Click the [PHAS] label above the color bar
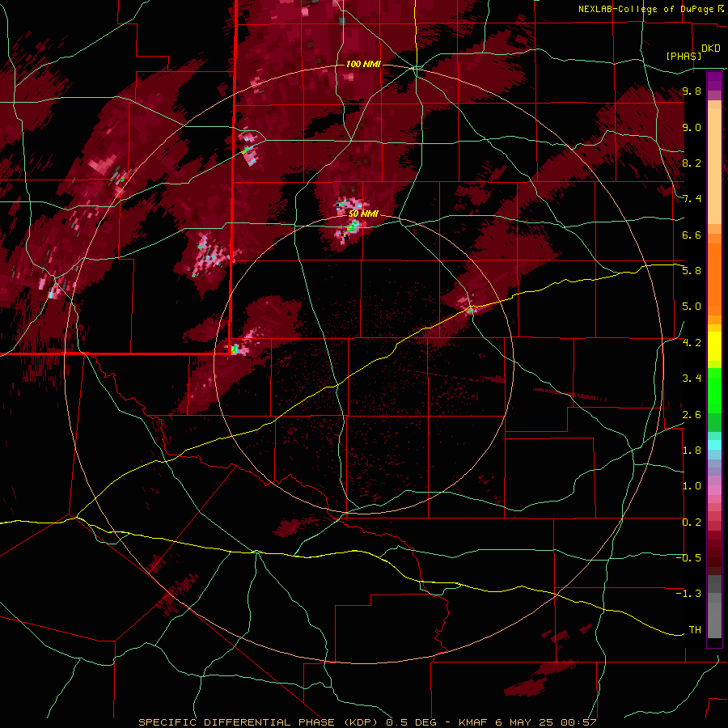 pyautogui.click(x=684, y=56)
